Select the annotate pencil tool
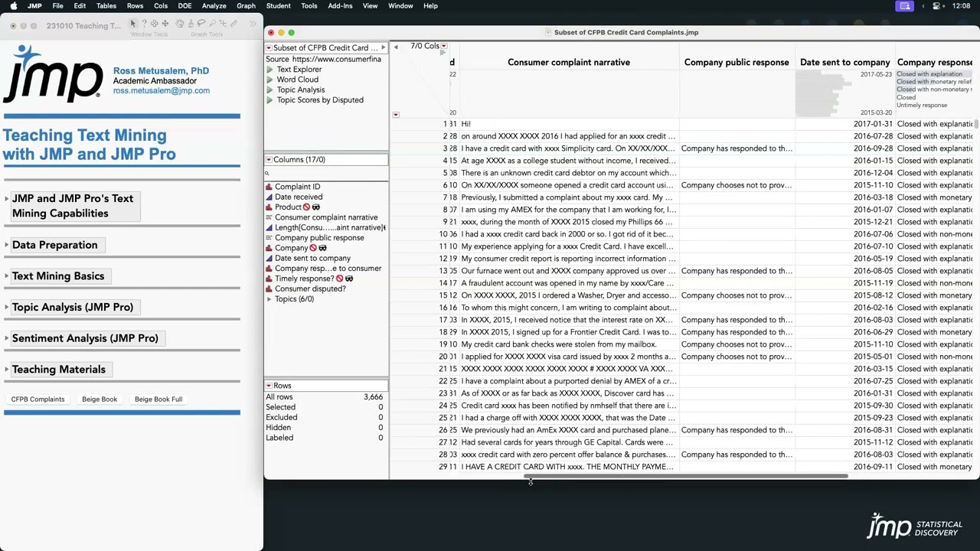The height and width of the screenshot is (551, 980). [234, 24]
